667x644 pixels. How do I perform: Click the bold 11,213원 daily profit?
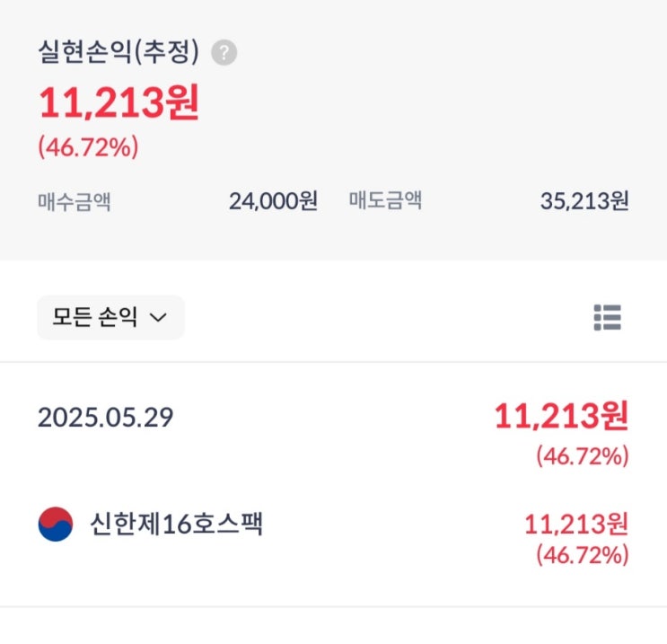point(561,416)
